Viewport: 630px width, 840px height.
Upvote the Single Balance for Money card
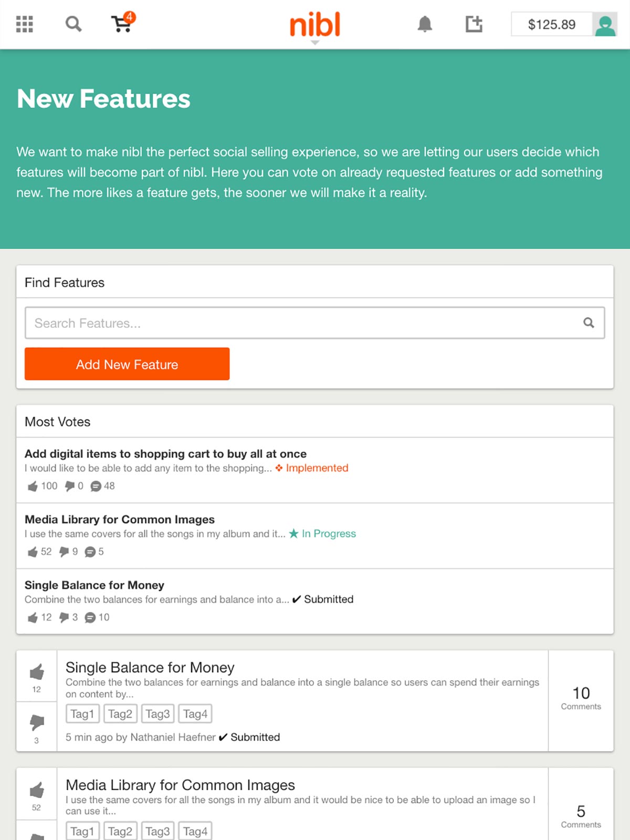[x=37, y=676]
